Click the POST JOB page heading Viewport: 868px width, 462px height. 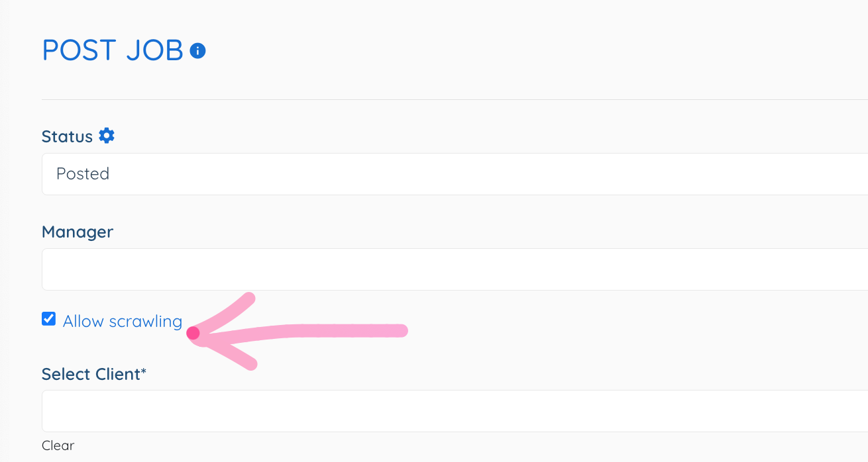(x=113, y=50)
